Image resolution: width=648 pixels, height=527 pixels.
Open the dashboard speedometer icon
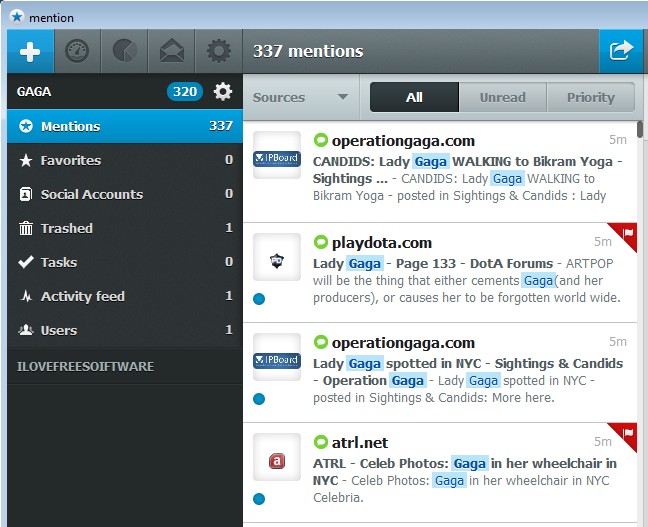click(77, 52)
